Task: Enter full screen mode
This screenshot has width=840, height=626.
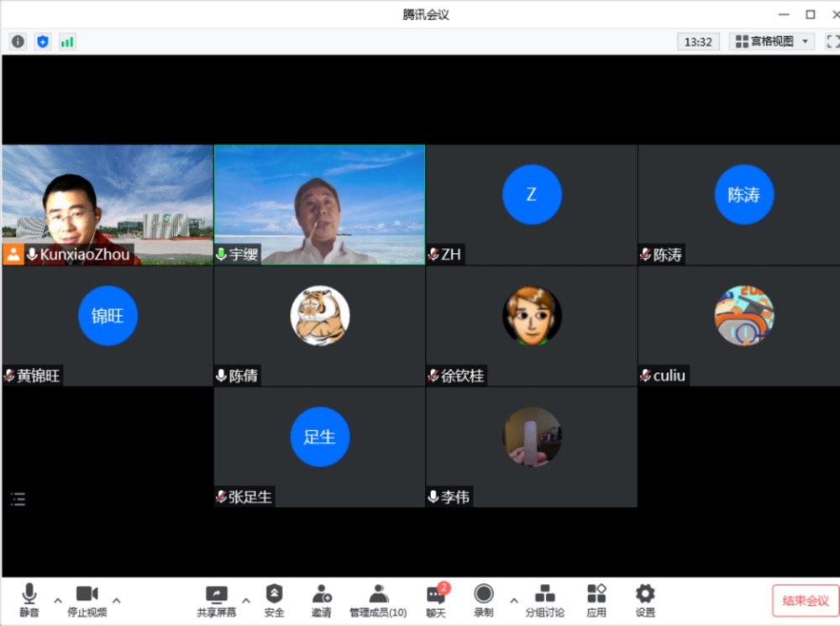Action: click(832, 41)
